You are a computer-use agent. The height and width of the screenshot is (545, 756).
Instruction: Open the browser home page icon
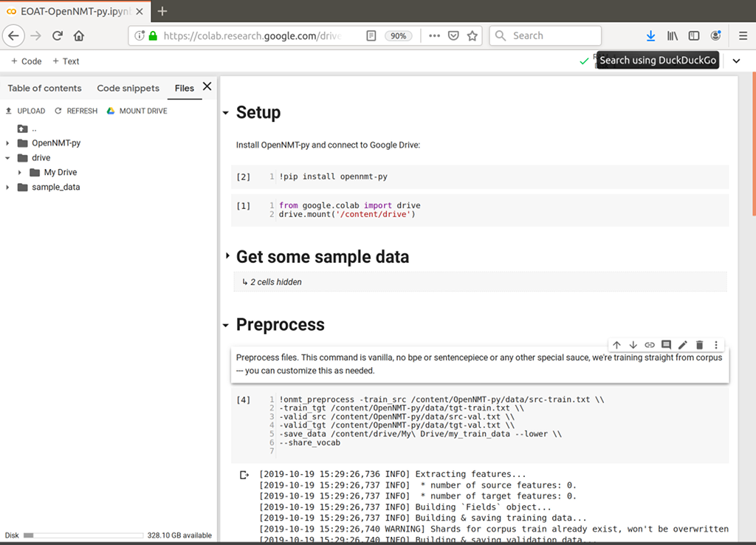(x=79, y=35)
